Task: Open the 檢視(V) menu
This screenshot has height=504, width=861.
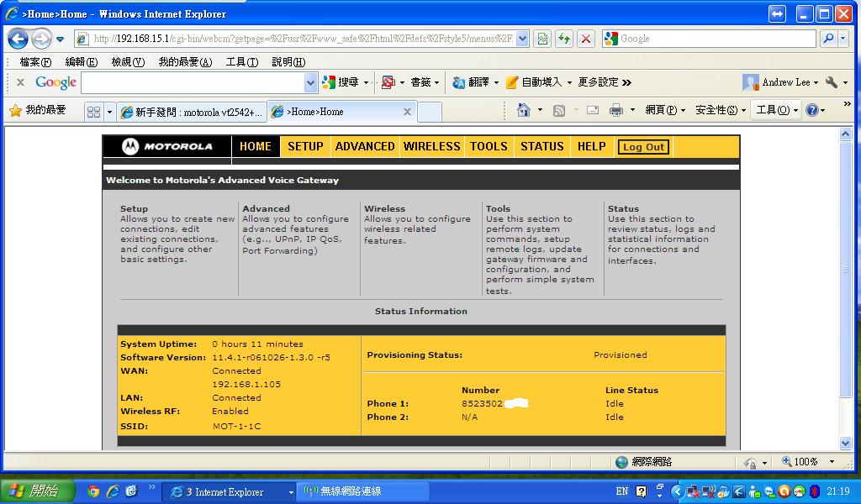Action: tap(128, 62)
